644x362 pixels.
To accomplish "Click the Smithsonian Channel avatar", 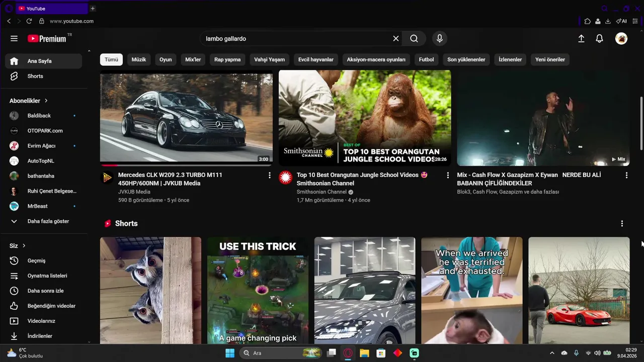I will coord(286,177).
